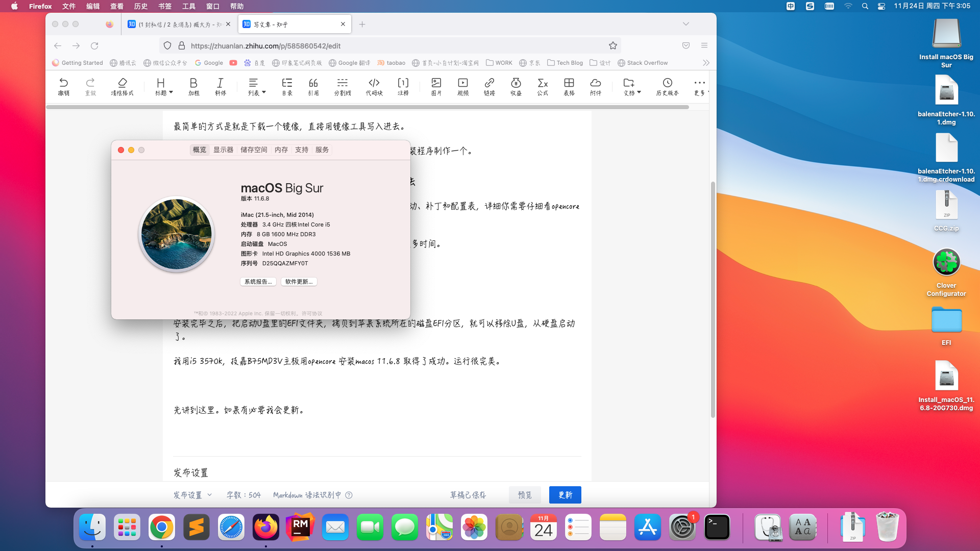
Task: Reload page in Firefox
Action: coord(94,45)
